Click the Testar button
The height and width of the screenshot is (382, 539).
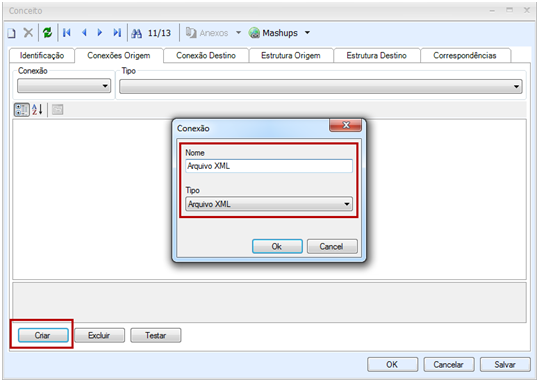click(x=155, y=335)
